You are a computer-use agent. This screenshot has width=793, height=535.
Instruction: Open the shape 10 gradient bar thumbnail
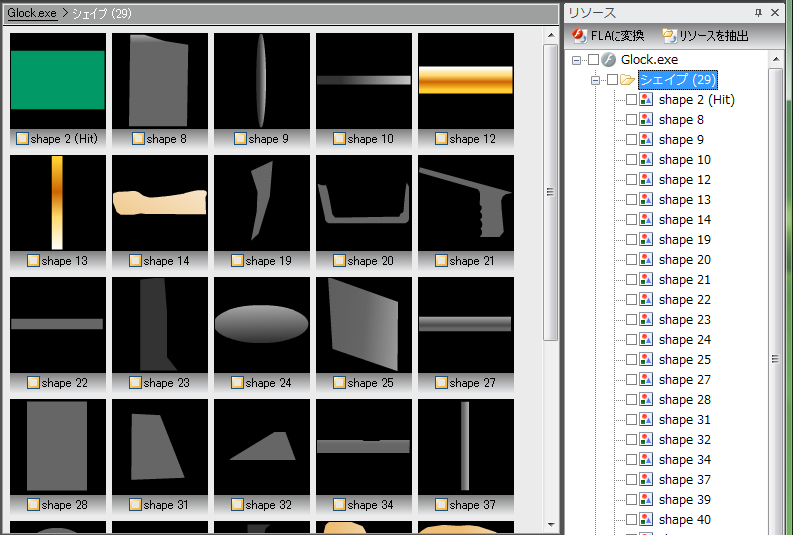pos(364,81)
